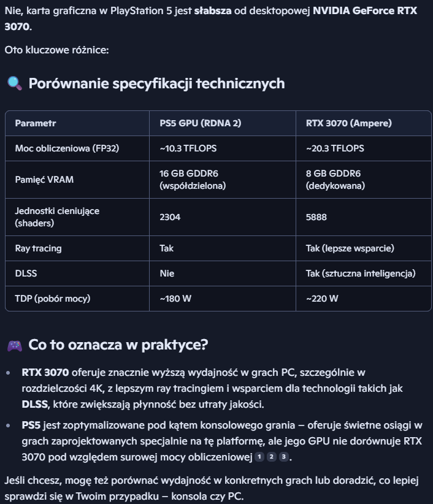Click the Parametr column header
Image resolution: width=433 pixels, height=504 pixels.
click(36, 123)
